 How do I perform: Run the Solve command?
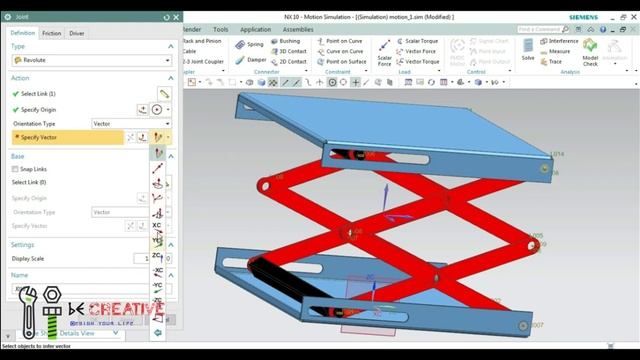[528, 50]
